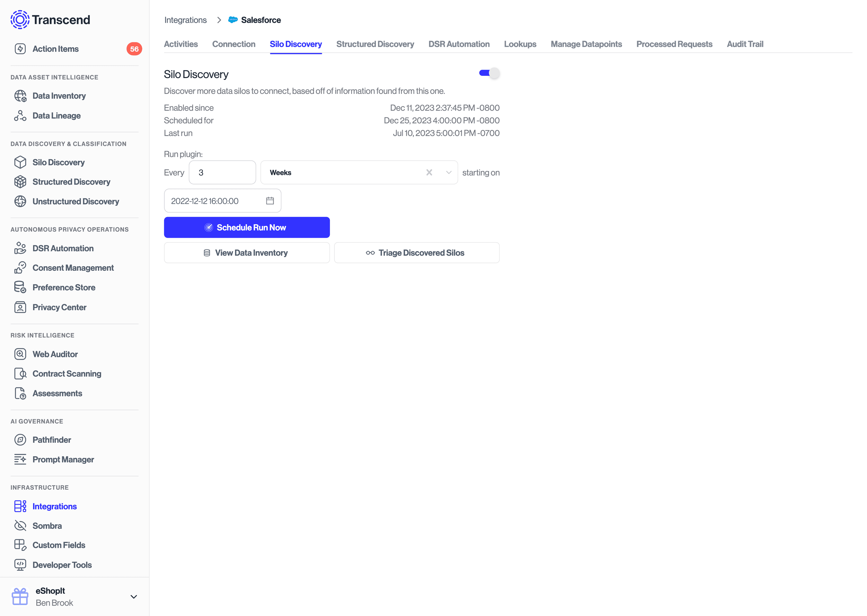The image size is (867, 616).
Task: Click the Salesforce logo in the breadcrumb
Action: click(233, 20)
